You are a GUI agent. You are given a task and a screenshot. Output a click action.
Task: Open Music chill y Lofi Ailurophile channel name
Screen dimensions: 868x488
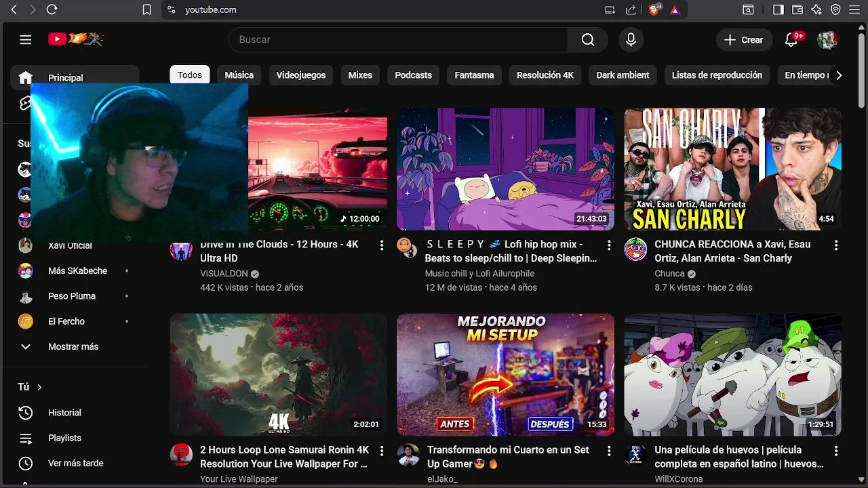click(479, 274)
